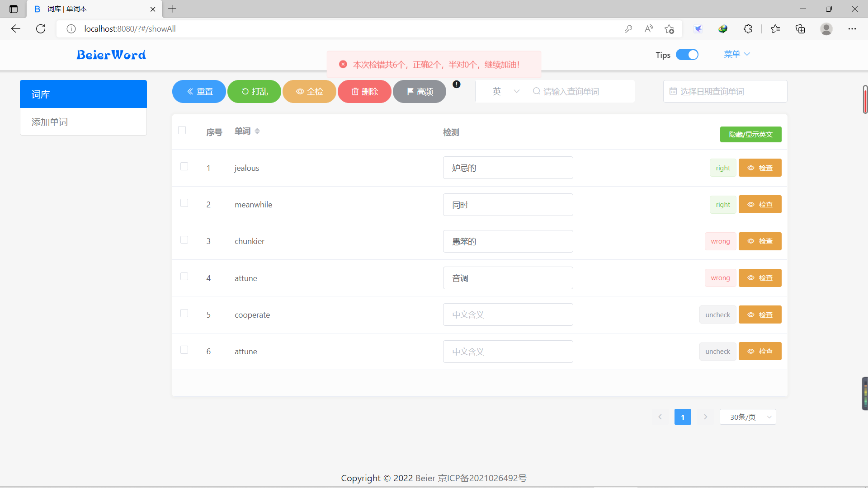Click the 打乱 shuffle button

254,92
